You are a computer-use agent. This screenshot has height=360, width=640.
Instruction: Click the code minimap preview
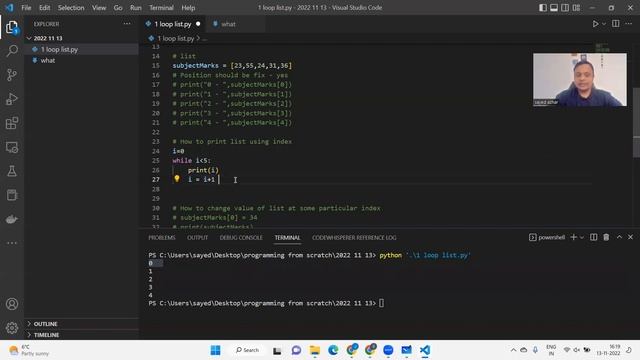(x=602, y=47)
